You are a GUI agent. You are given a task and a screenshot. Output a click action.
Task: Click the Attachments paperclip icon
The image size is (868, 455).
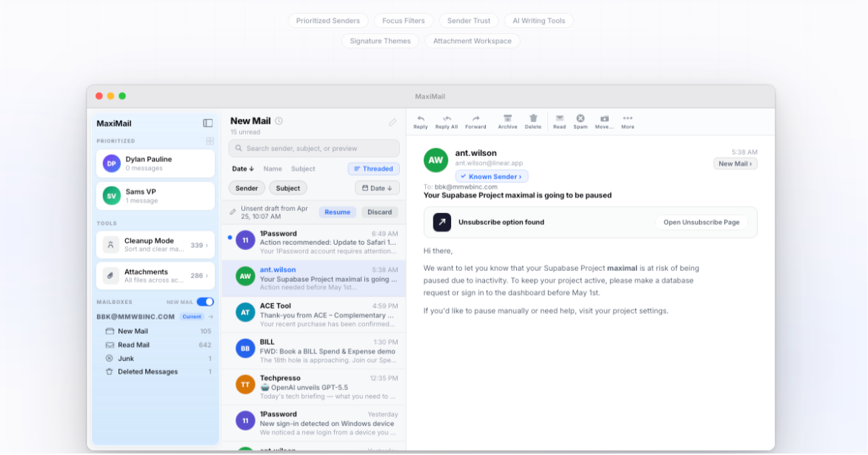coord(110,275)
